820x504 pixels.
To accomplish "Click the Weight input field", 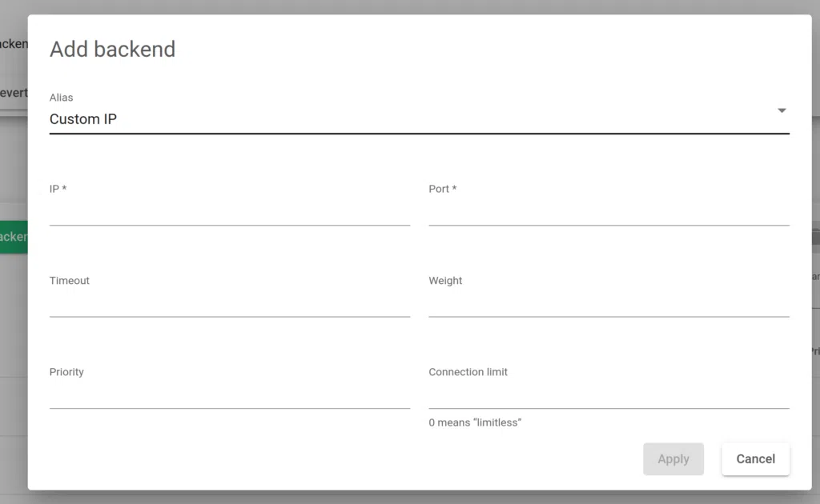I will click(x=609, y=304).
